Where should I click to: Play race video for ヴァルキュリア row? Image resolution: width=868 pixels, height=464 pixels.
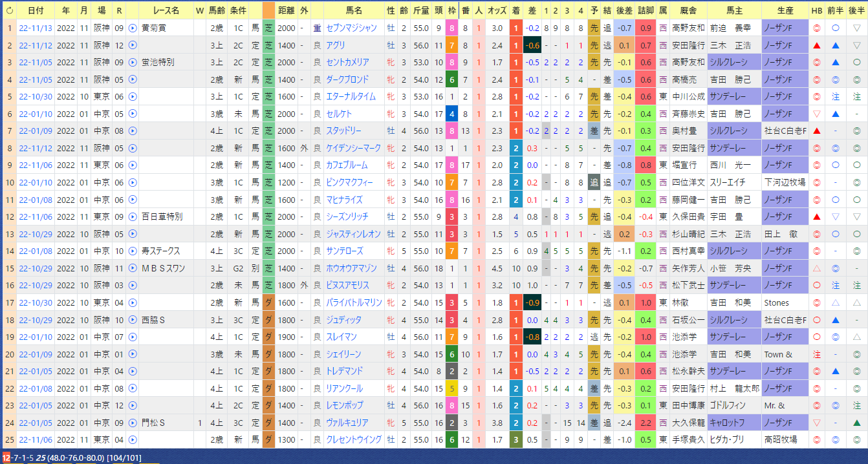tap(133, 423)
